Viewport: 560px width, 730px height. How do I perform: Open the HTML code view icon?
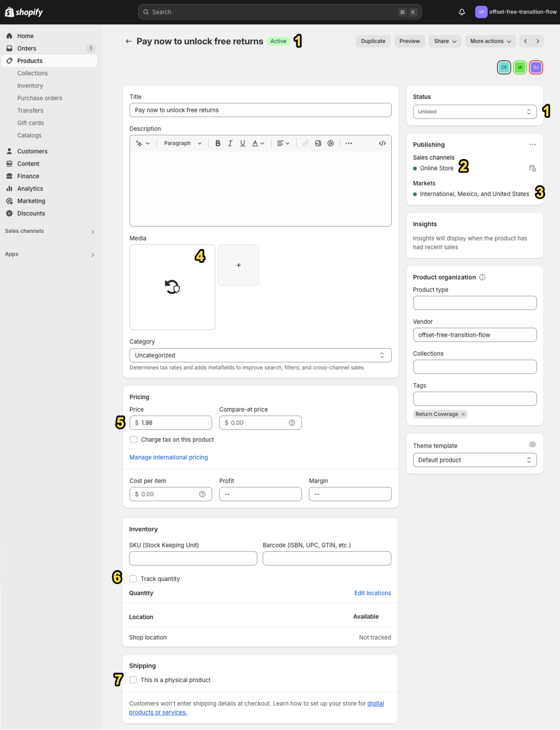pyautogui.click(x=382, y=143)
